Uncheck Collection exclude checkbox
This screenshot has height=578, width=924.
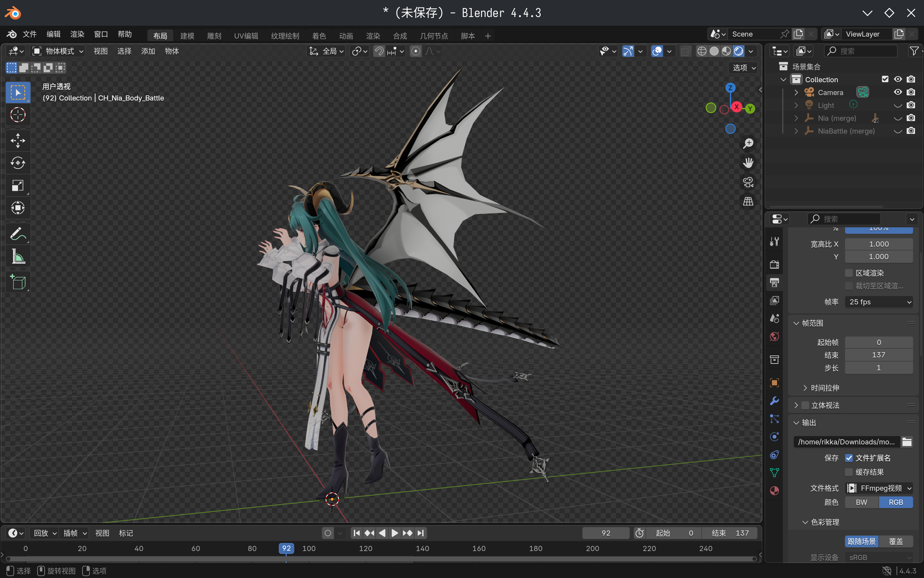pos(885,79)
